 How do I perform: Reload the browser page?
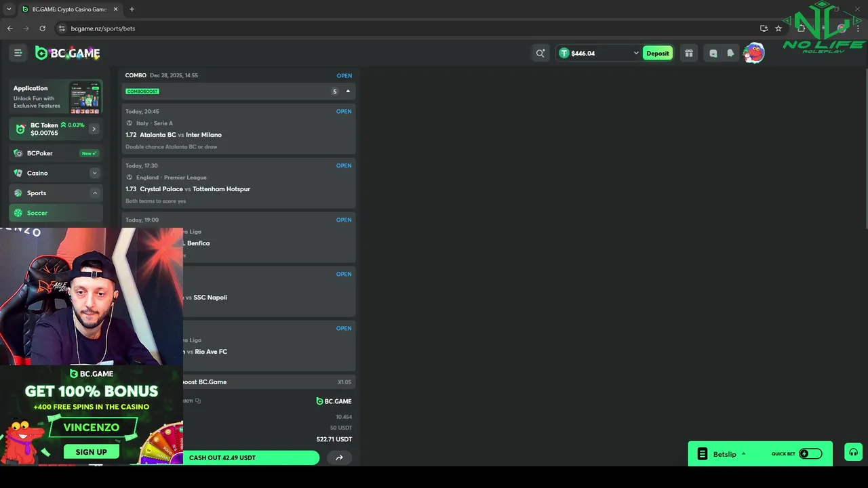42,28
